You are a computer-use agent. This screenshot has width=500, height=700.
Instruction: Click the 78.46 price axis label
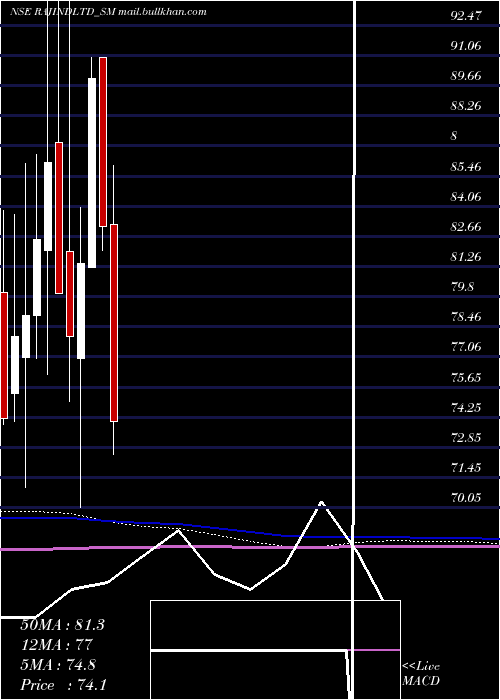(x=466, y=317)
